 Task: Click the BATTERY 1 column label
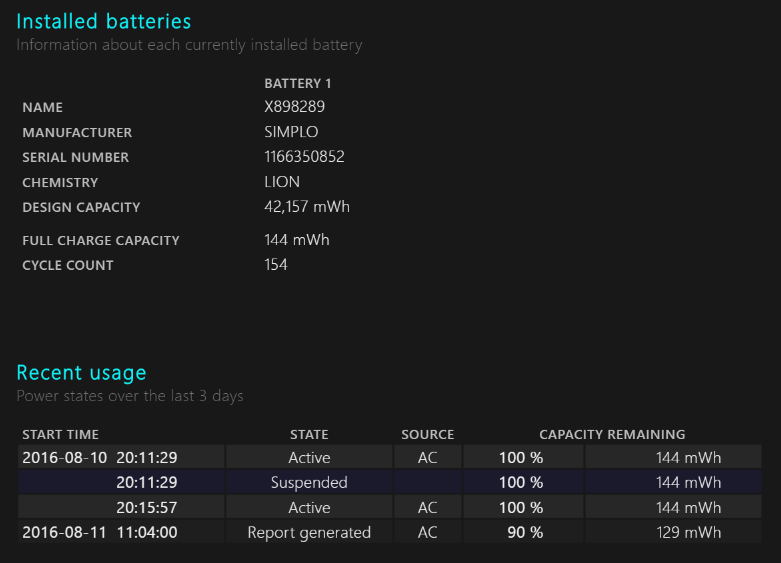[x=298, y=83]
